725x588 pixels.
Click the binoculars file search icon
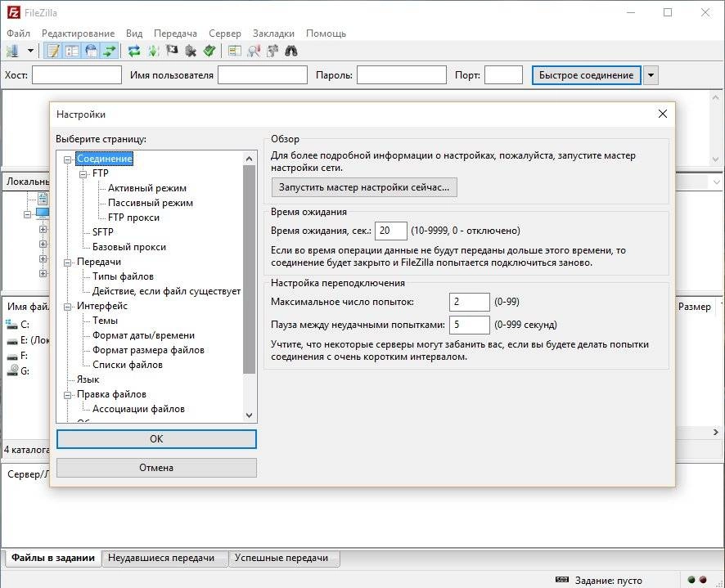[291, 51]
